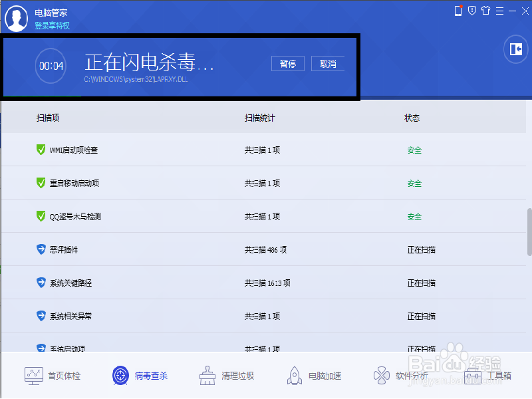Click blue shield icon for 恶评插件
532x399 pixels.
point(41,249)
